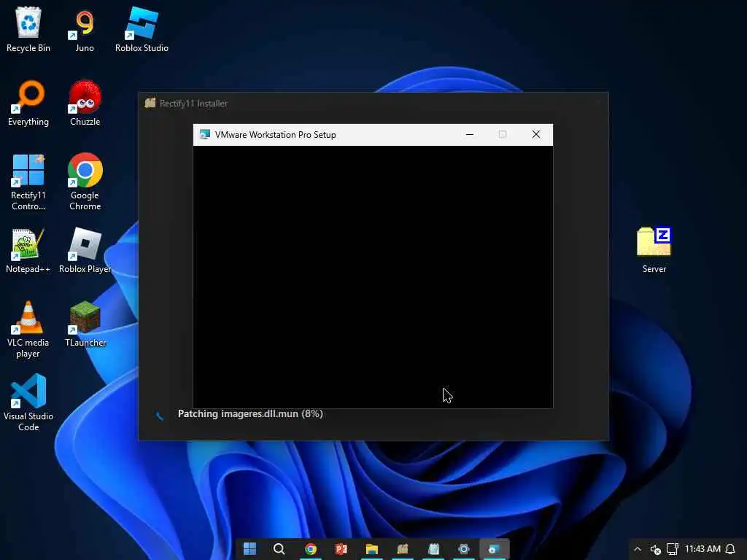Select the Rectify11 Control Center shortcut

28,182
